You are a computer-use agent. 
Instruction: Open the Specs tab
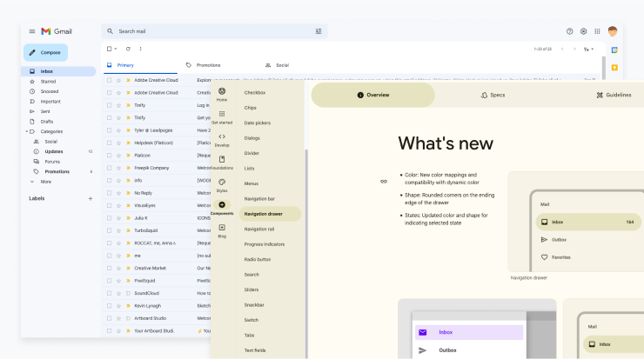pyautogui.click(x=493, y=96)
